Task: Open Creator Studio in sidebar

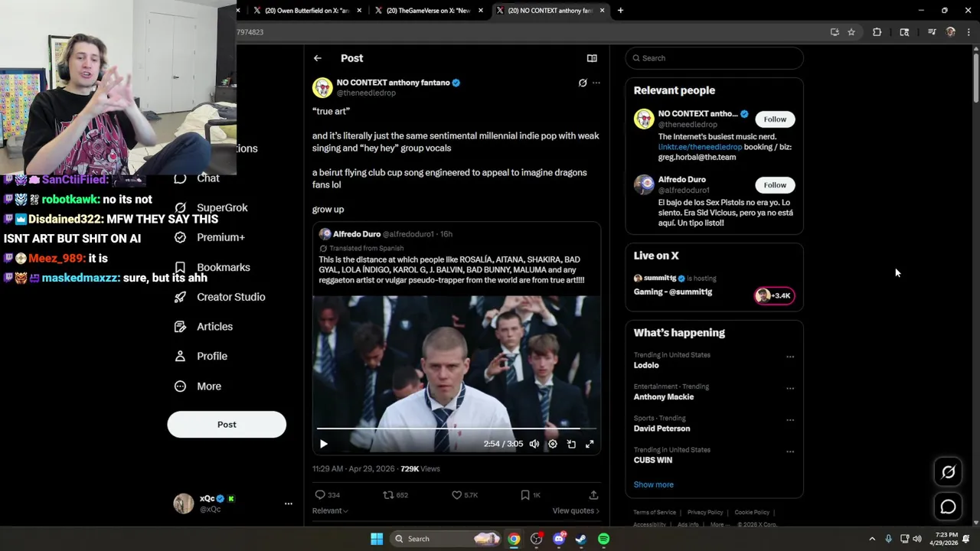Action: pyautogui.click(x=219, y=297)
